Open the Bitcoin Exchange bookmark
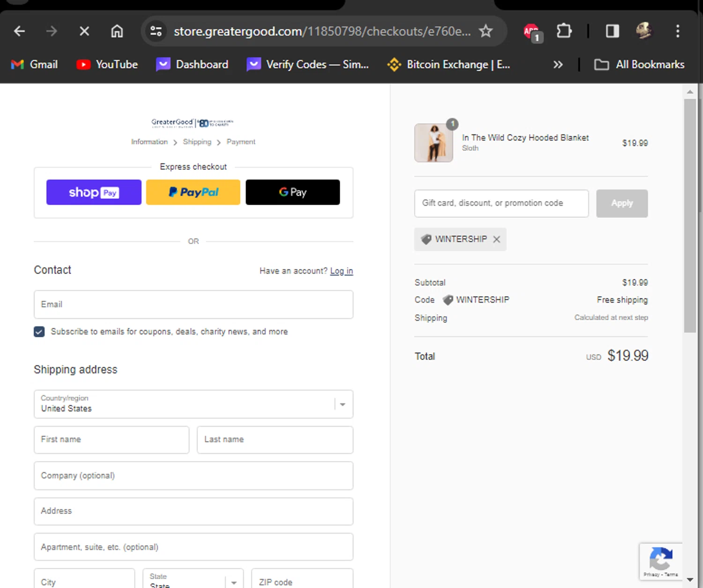 [x=449, y=65]
